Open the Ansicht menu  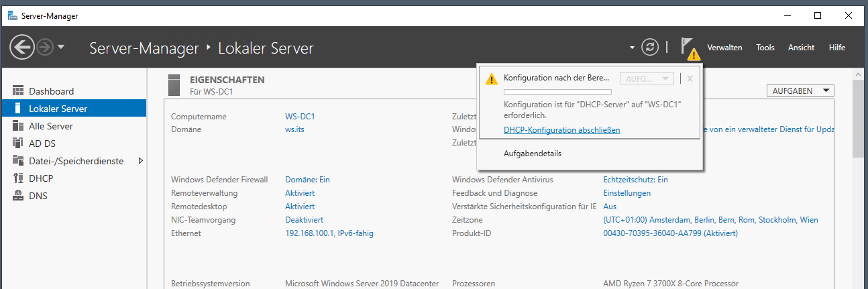tap(801, 48)
